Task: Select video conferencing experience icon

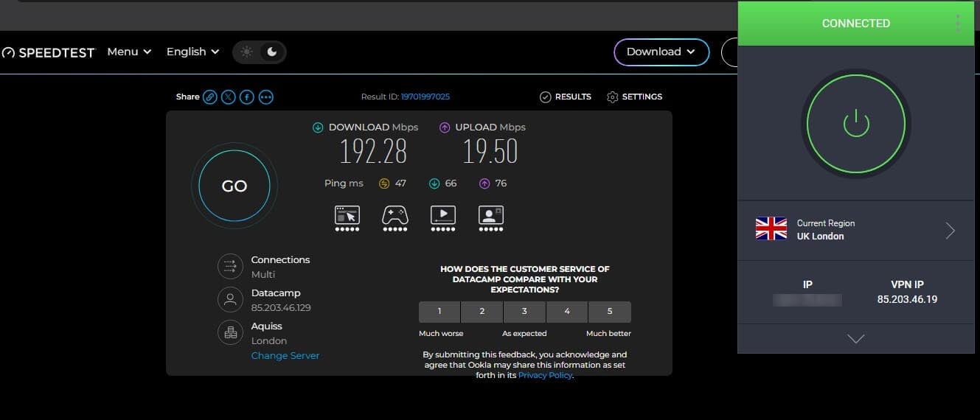Action: (x=490, y=218)
